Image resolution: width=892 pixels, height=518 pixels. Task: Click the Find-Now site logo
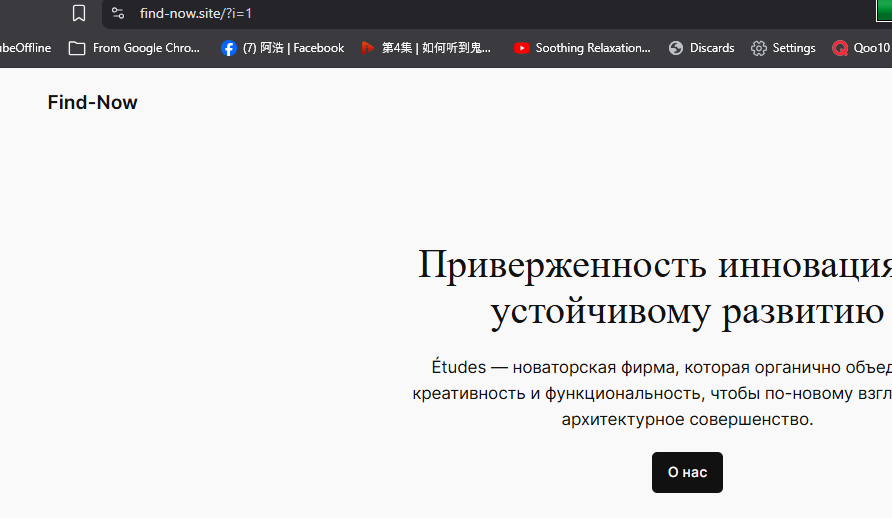92,103
